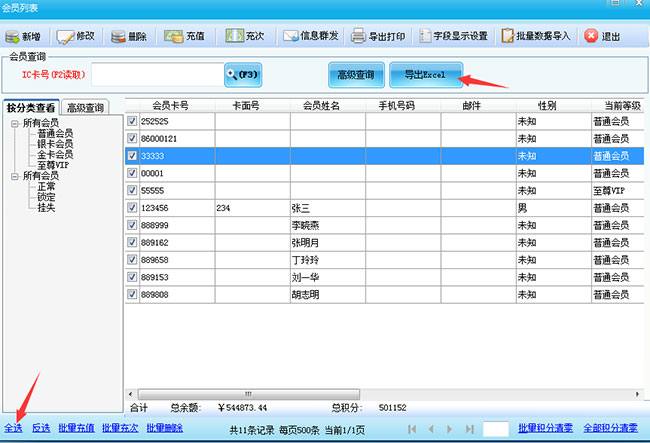Open 信息群发 envelope icon
This screenshot has height=443, width=650.
point(292,36)
